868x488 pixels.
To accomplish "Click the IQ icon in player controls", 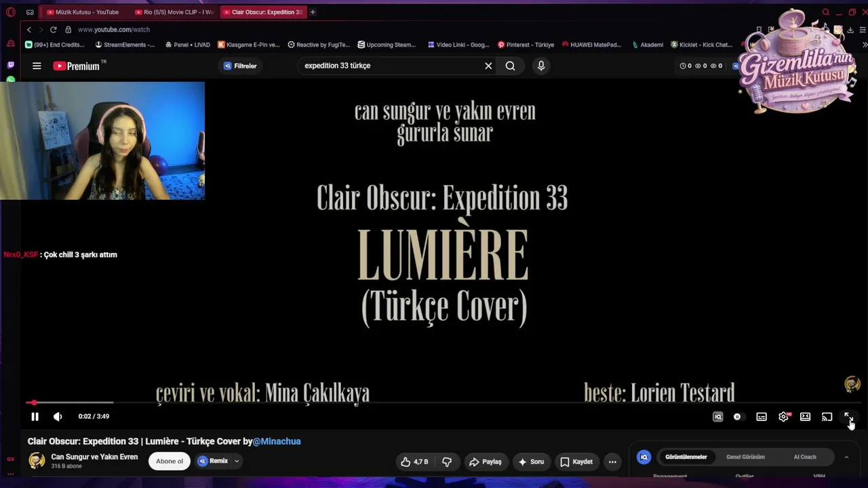I will point(717,417).
